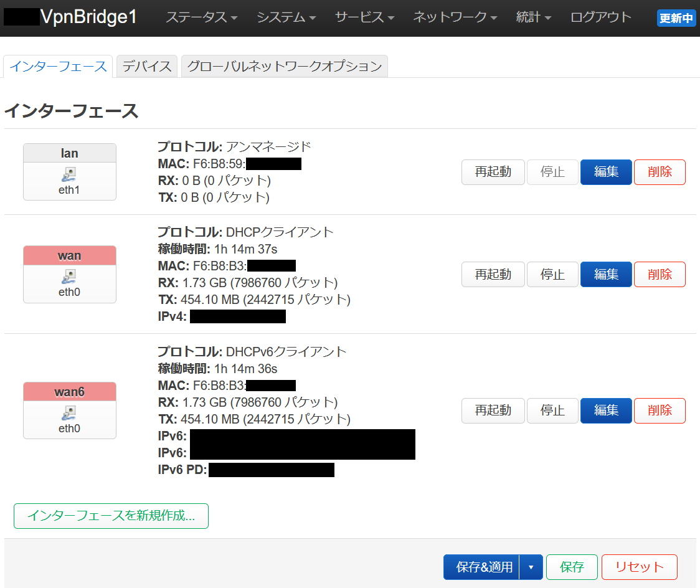Viewport: 700px width, 588px height.
Task: Open the 統計 menu
Action: 534,17
